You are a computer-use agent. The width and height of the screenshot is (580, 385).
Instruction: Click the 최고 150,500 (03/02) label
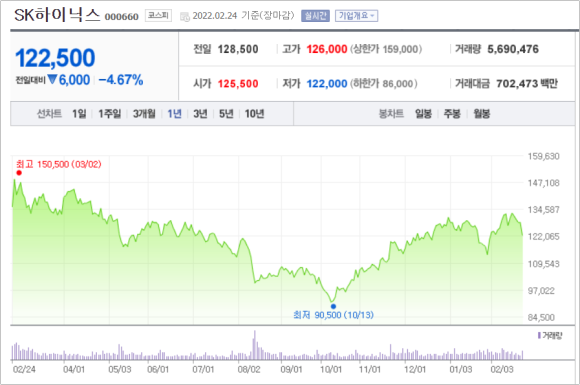58,164
